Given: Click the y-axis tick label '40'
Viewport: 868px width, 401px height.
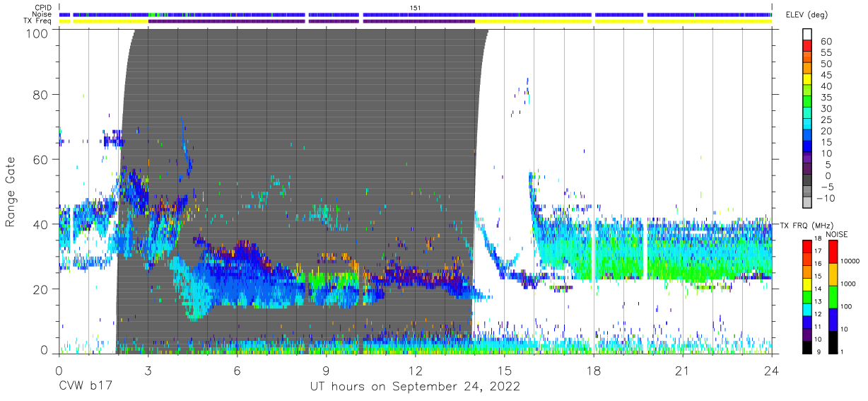Looking at the screenshot, I should pos(41,224).
